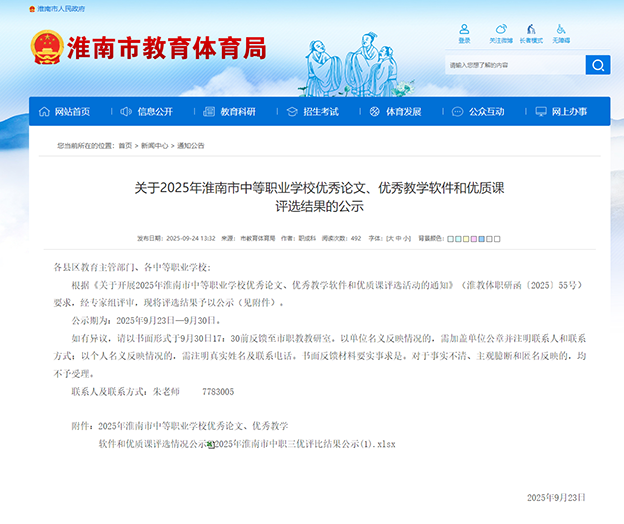Open 体育发展 in the navigation bar
The height and width of the screenshot is (524, 624).
click(395, 111)
